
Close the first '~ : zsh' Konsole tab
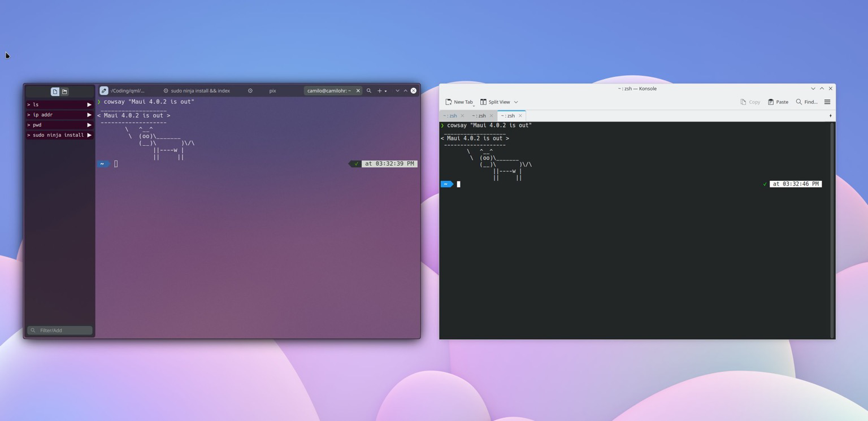pyautogui.click(x=462, y=116)
